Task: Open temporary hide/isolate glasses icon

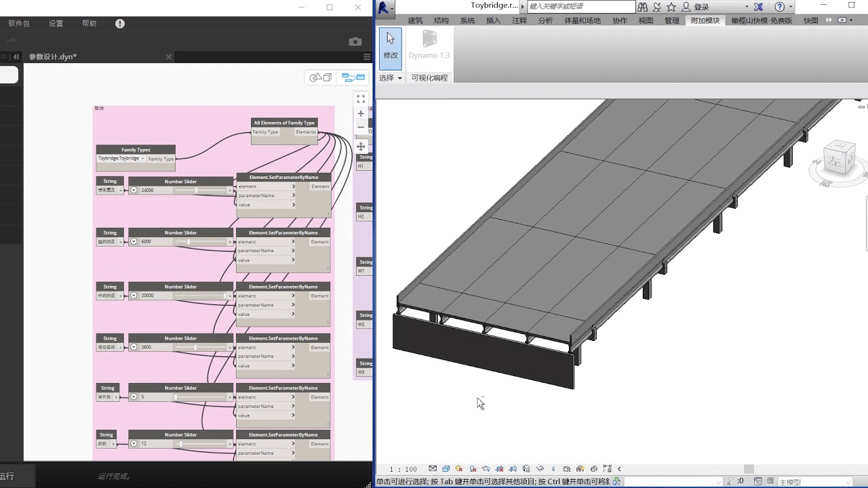Action: 540,468
